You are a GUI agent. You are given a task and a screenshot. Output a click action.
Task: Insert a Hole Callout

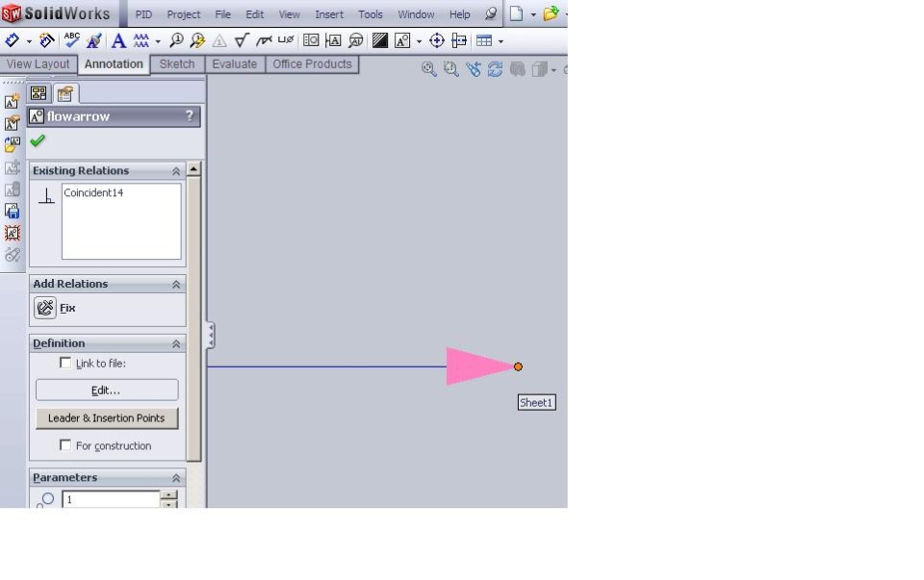[286, 40]
